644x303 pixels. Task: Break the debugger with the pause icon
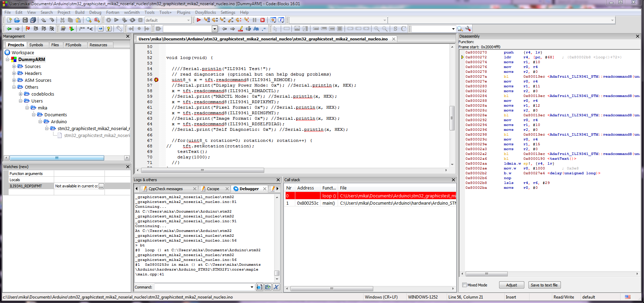point(255,20)
